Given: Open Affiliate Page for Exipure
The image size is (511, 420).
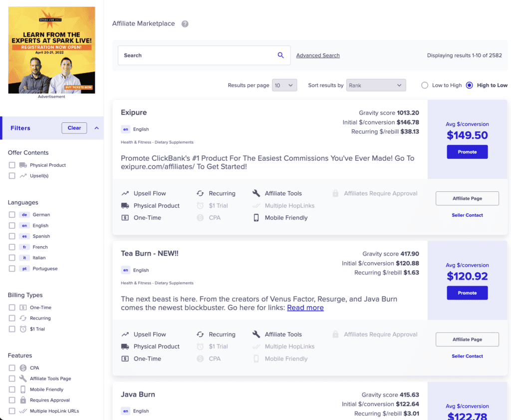Looking at the screenshot, I should pos(467,198).
